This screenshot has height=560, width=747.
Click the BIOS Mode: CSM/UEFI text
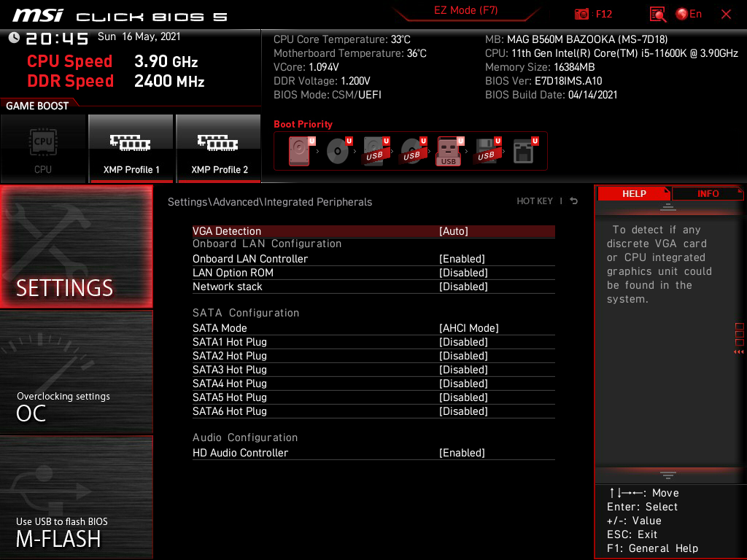(x=328, y=95)
